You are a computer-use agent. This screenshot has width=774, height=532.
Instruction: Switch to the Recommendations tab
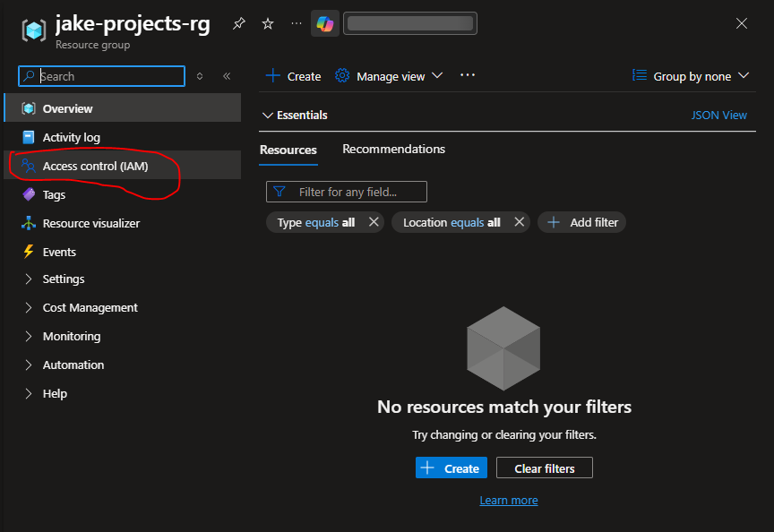pos(394,149)
